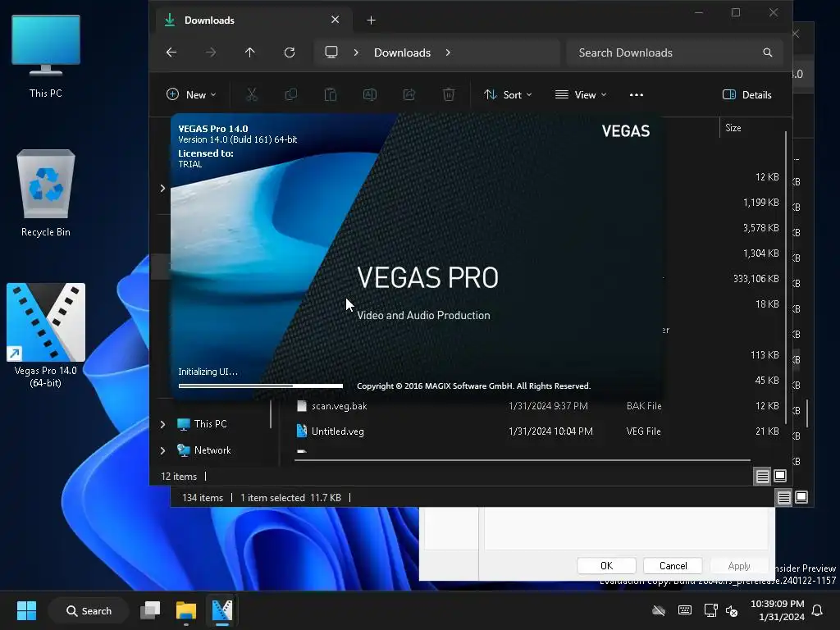Image resolution: width=840 pixels, height=630 pixels.
Task: Click the Downloads breadcrumb in address bar
Action: 402,52
